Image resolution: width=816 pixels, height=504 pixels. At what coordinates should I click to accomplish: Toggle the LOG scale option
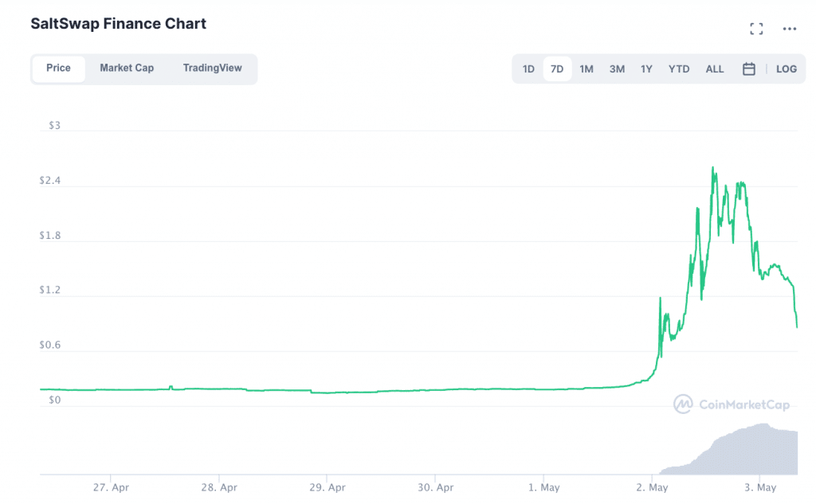coord(786,69)
